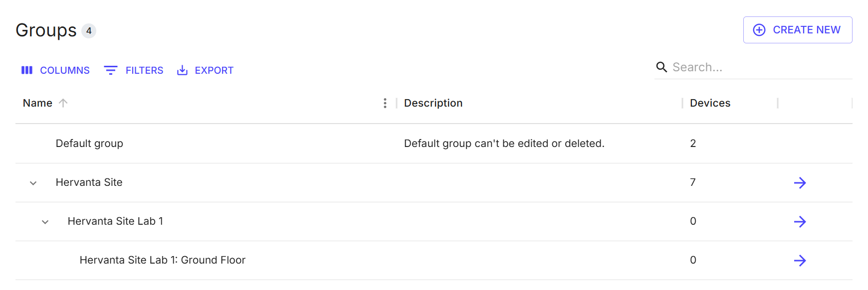Open Hervanta Site via arrow icon
The image size is (868, 290).
800,183
